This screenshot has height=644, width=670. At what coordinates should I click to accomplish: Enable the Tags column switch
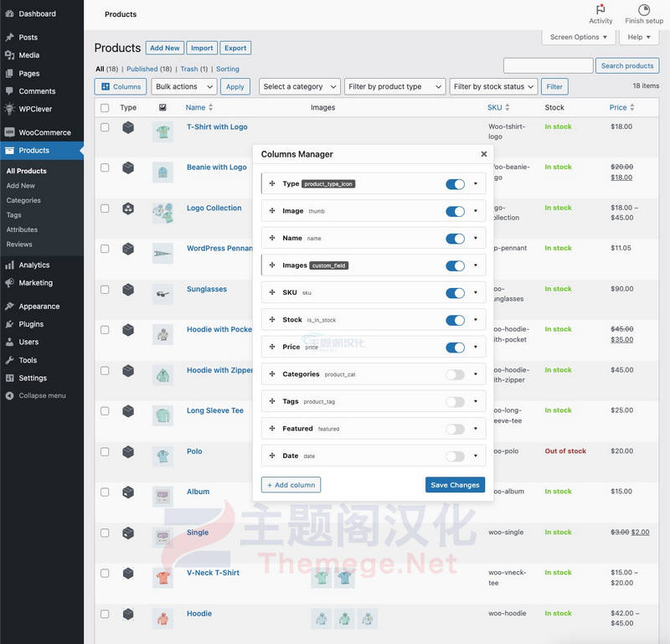coord(455,402)
